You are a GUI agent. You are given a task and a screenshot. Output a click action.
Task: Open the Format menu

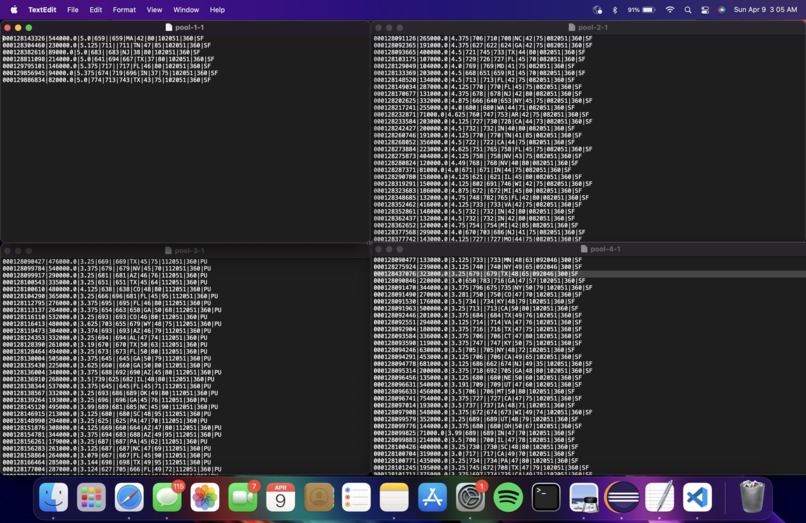point(124,10)
